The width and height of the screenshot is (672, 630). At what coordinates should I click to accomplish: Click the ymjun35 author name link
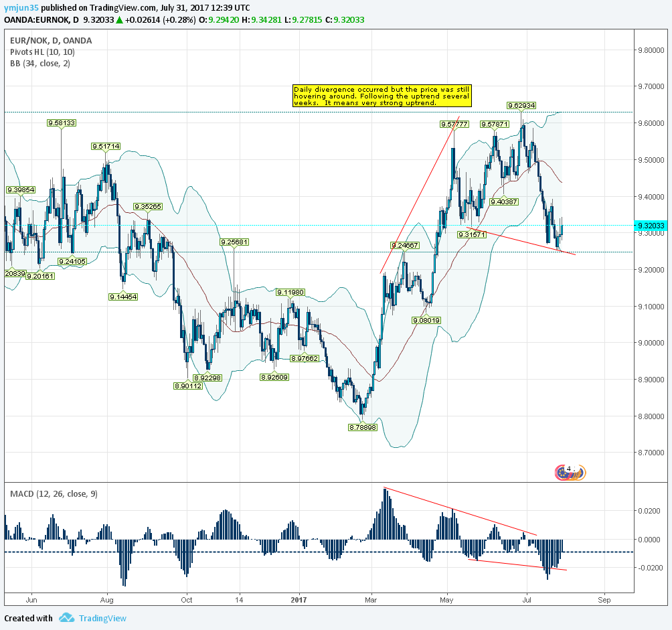click(21, 8)
